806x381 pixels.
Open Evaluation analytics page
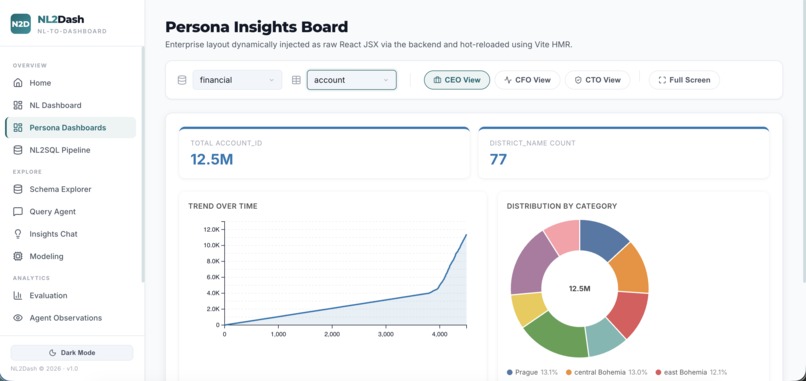(x=71, y=296)
